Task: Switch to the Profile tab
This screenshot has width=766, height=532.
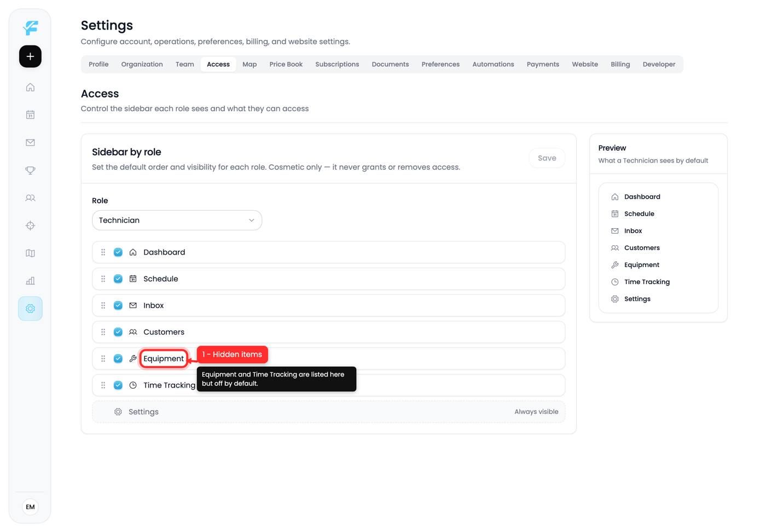Action: [98, 64]
